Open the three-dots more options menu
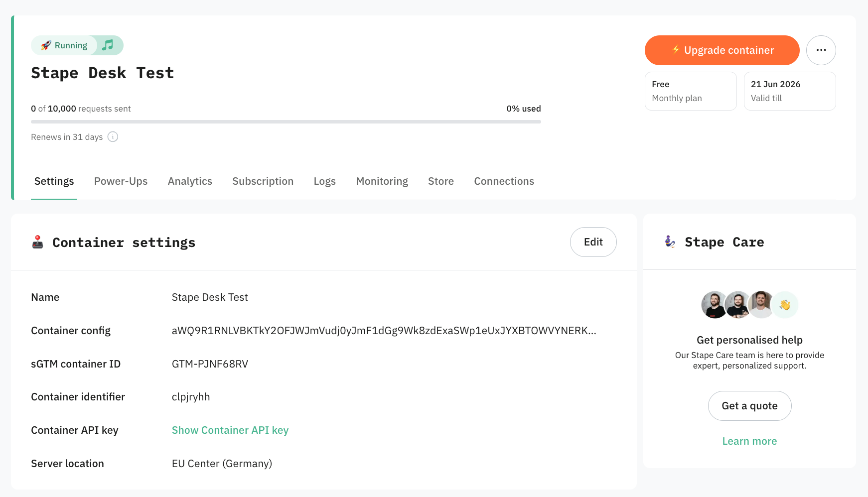The height and width of the screenshot is (497, 868). (x=821, y=50)
